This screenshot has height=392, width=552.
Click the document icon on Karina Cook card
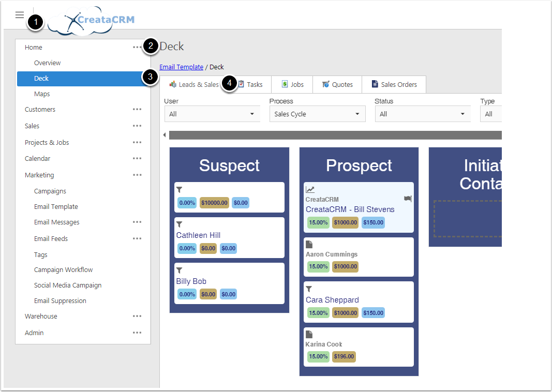tap(309, 335)
